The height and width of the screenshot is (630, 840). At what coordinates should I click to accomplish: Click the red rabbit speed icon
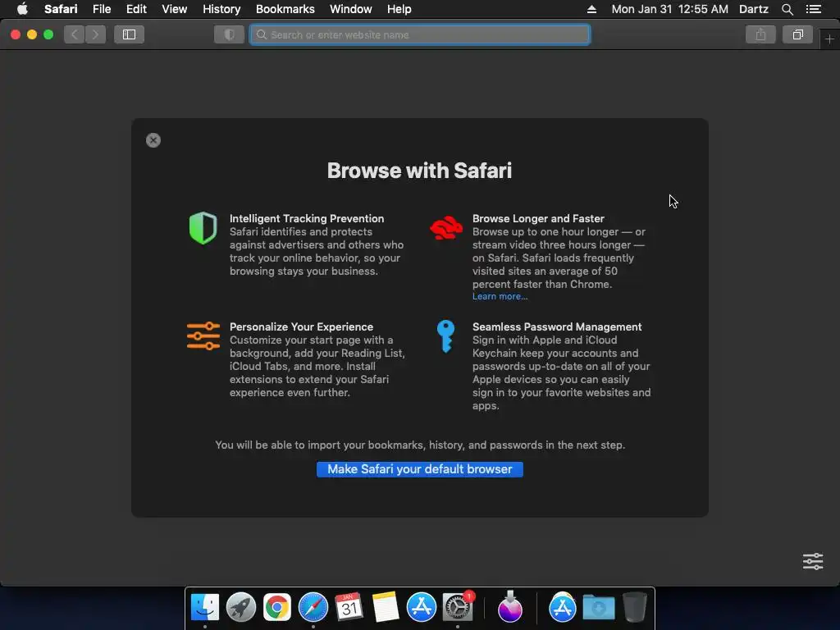[446, 228]
